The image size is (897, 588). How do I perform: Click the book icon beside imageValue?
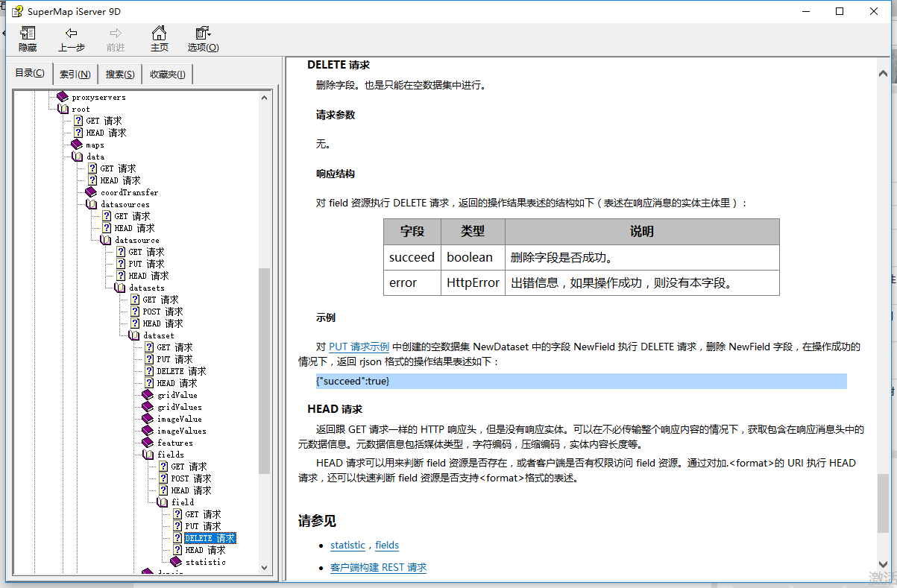pyautogui.click(x=148, y=419)
